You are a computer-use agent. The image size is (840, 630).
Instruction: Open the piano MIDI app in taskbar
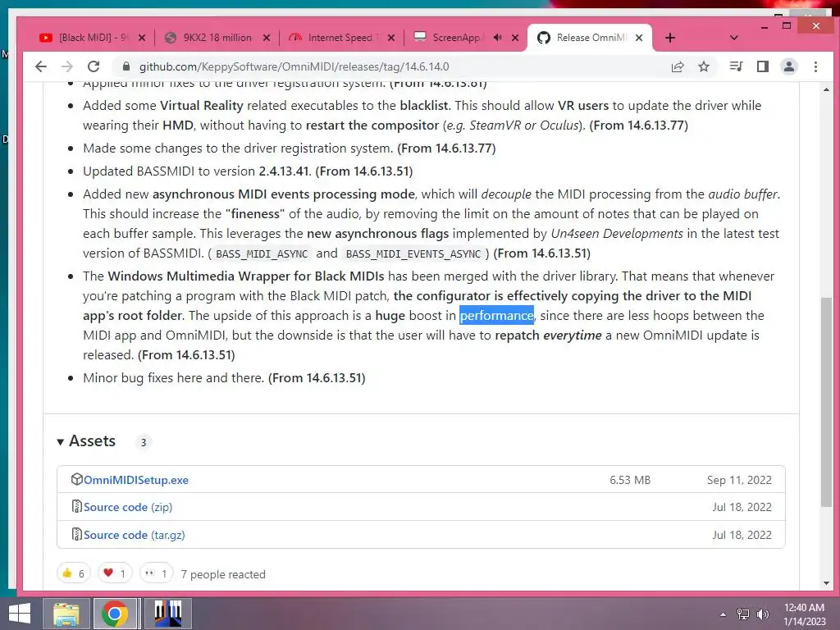pos(168,614)
